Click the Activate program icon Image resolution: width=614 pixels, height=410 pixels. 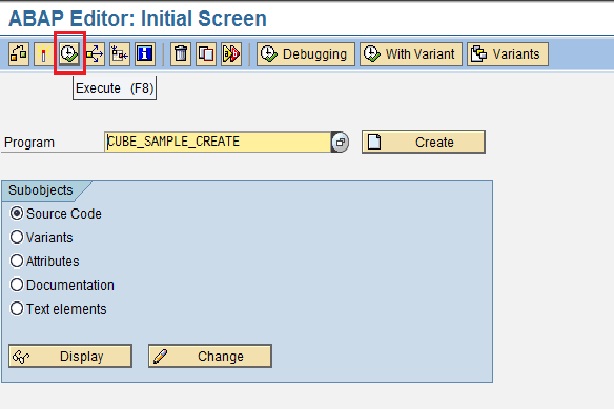43,54
